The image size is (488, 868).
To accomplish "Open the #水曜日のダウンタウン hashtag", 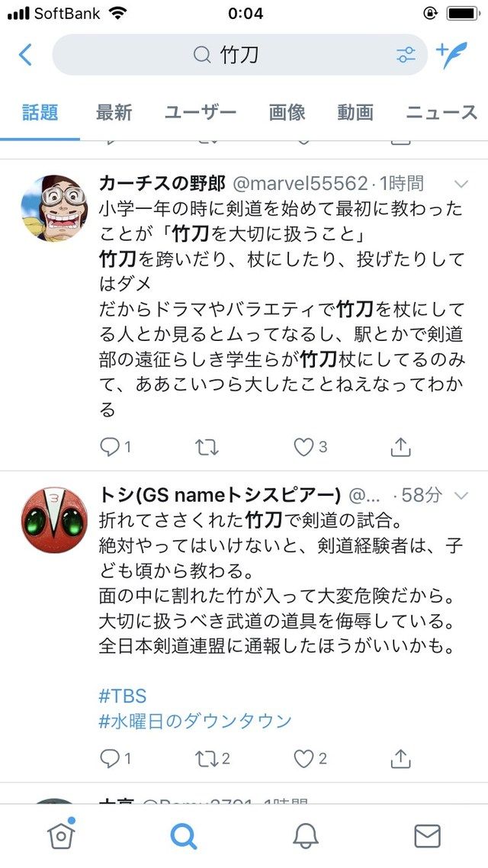I will 194,722.
